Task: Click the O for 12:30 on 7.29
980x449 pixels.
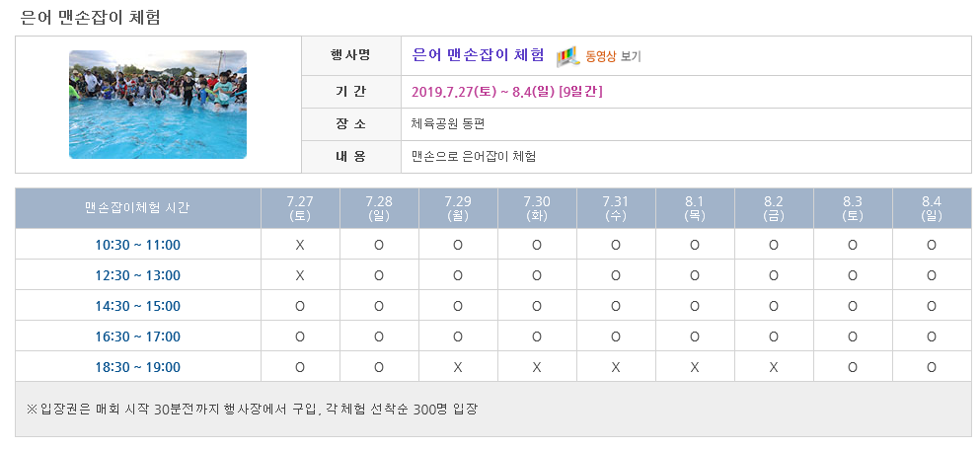Action: [458, 275]
